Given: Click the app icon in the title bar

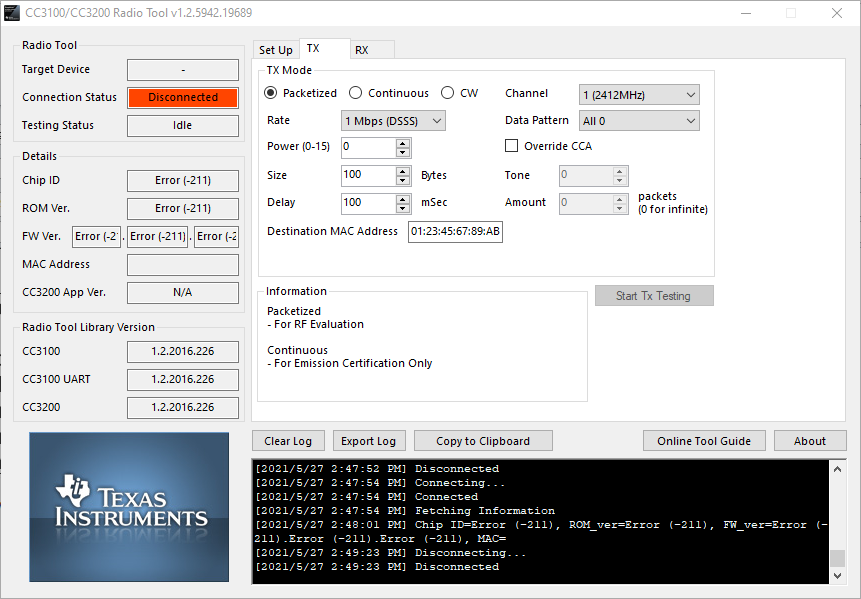Looking at the screenshot, I should (x=12, y=13).
